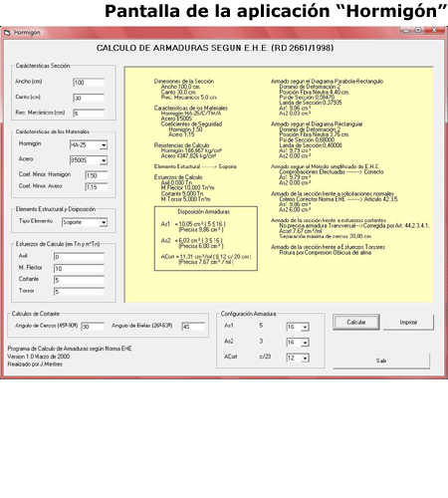The height and width of the screenshot is (498, 448).
Task: Click 'Version 1.0 Marzo de 2000' text
Action: coord(39,357)
